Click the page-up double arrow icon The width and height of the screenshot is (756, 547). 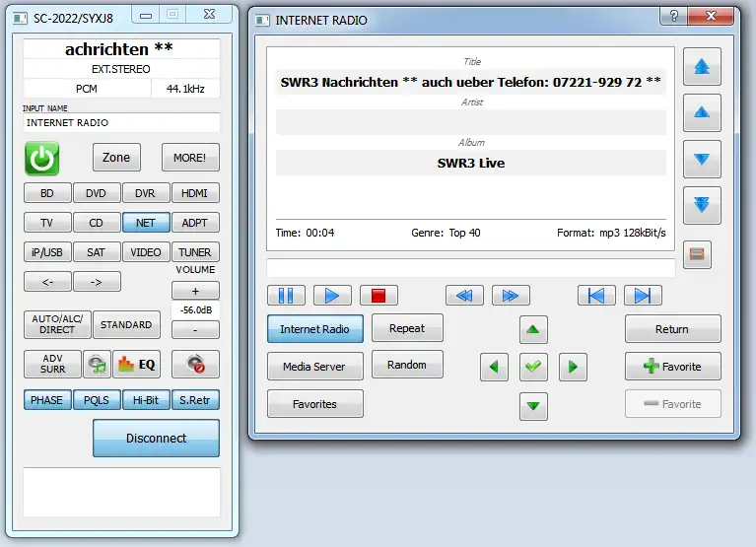coord(702,66)
